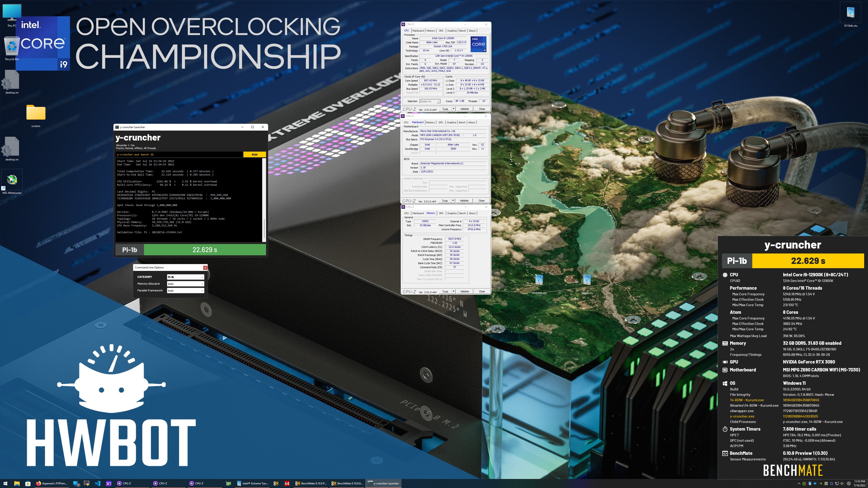Open the This PC desktop icon
Image resolution: width=868 pixels, height=488 pixels.
[12, 15]
